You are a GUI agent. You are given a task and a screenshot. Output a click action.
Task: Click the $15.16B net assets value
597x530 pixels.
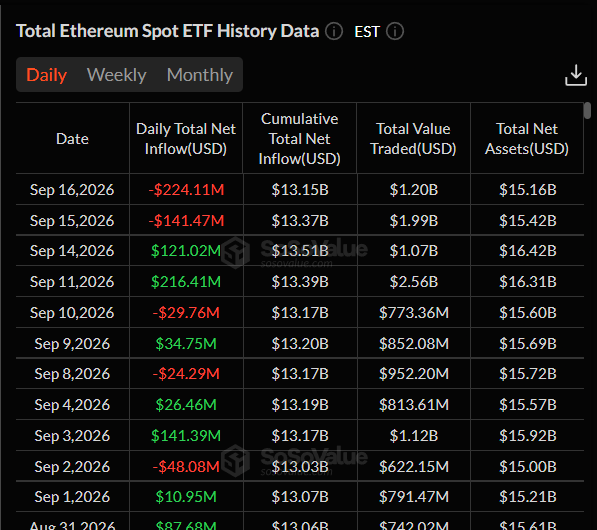coord(528,190)
